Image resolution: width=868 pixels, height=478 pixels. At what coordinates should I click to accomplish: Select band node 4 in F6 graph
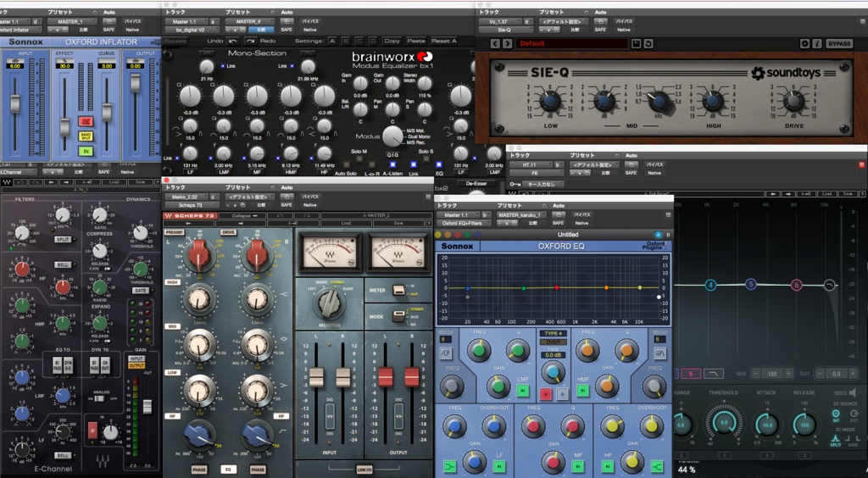(711, 286)
